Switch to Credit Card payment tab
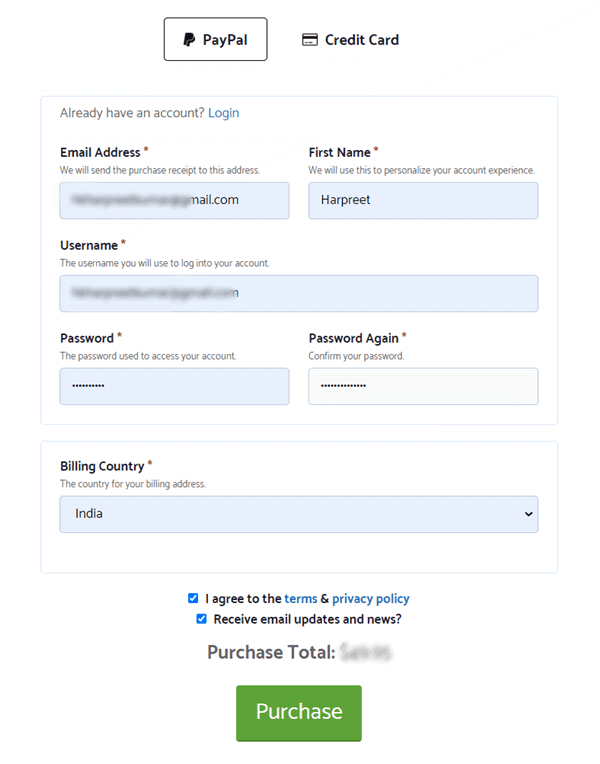Viewport: 600px width, 764px height. coord(350,39)
